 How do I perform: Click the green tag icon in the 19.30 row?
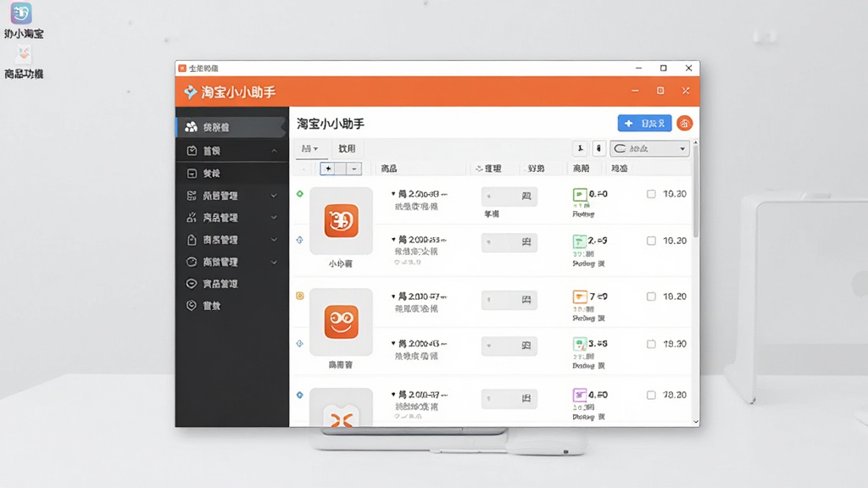click(x=579, y=344)
